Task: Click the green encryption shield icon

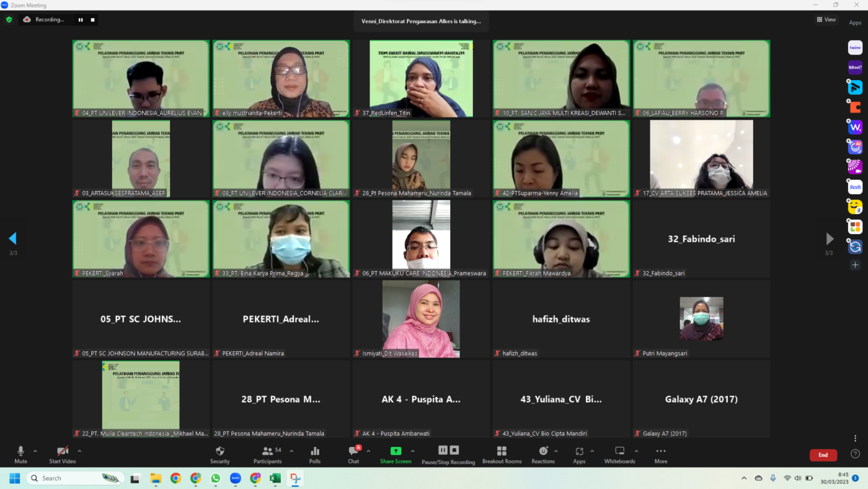Action: tap(9, 20)
